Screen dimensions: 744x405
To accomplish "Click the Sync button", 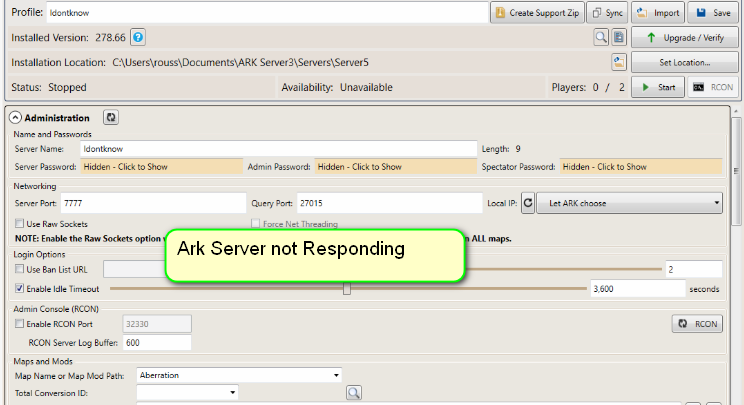I will tap(608, 13).
